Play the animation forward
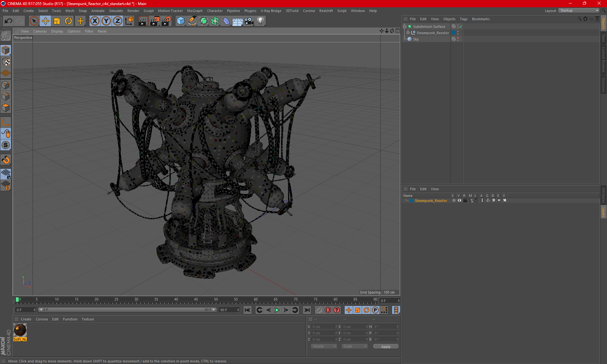The image size is (607, 364). pyautogui.click(x=277, y=310)
